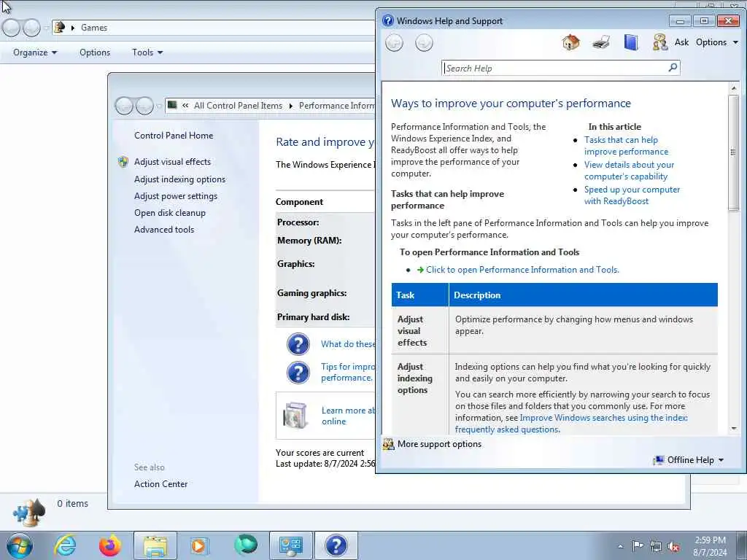Browse Help using the blue book icon
This screenshot has width=747, height=560.
[631, 42]
